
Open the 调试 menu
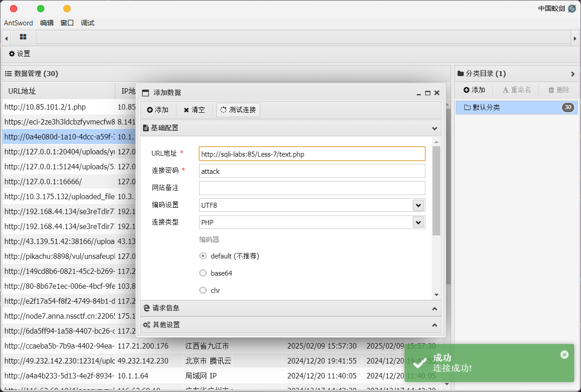[x=87, y=23]
